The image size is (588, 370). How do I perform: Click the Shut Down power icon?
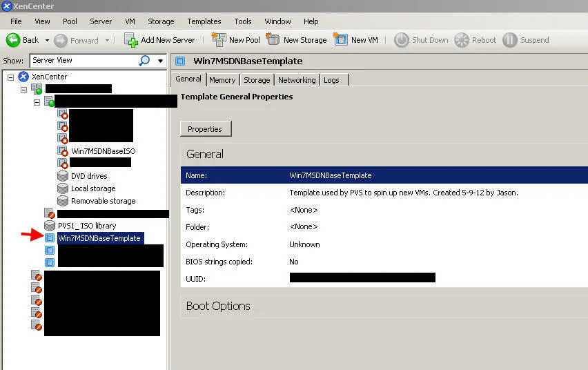coord(401,40)
